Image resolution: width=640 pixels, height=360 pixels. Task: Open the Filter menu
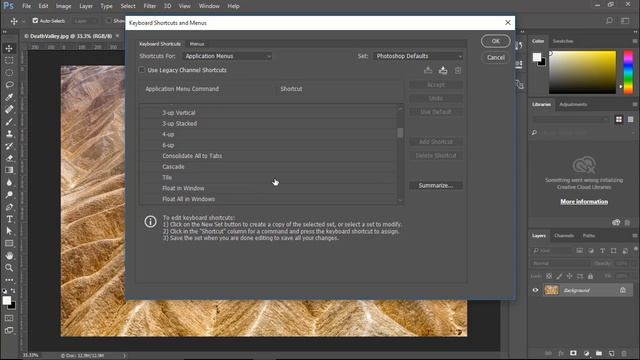click(x=150, y=6)
